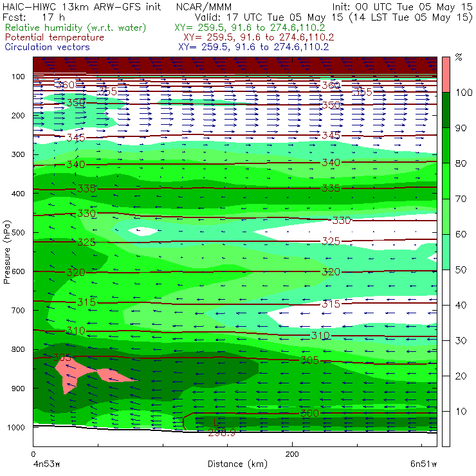Click the pink above-100% colorbar swatch
476x476 pixels.
[446, 75]
